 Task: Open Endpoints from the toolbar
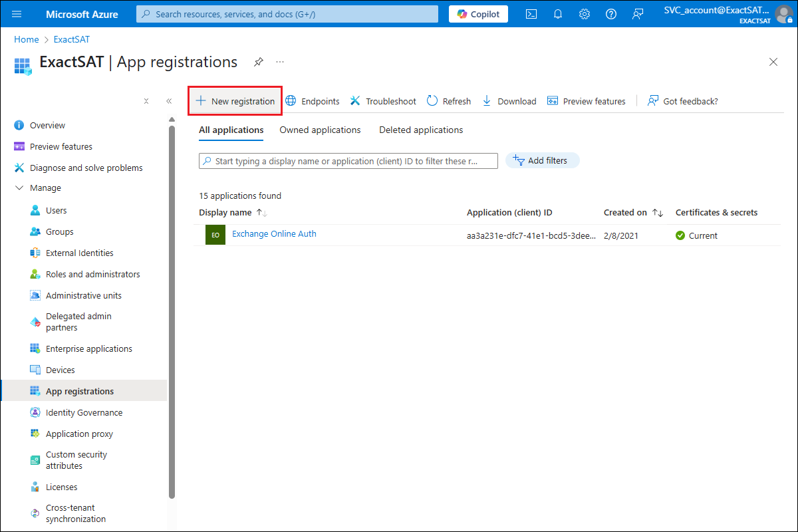pyautogui.click(x=312, y=101)
